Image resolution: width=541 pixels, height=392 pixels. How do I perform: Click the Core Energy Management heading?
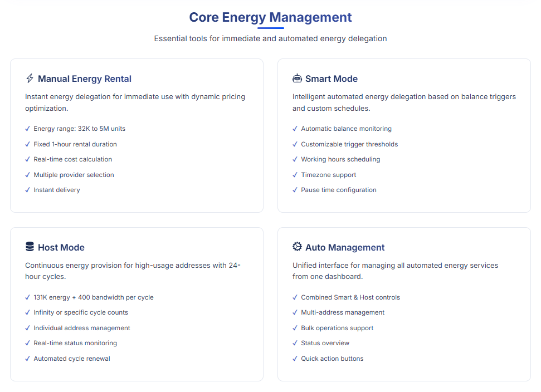[x=270, y=17]
